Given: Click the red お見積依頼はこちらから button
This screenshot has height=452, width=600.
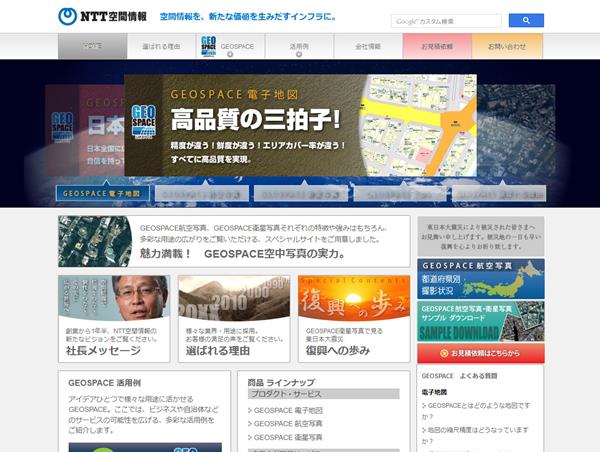Looking at the screenshot, I should [481, 353].
